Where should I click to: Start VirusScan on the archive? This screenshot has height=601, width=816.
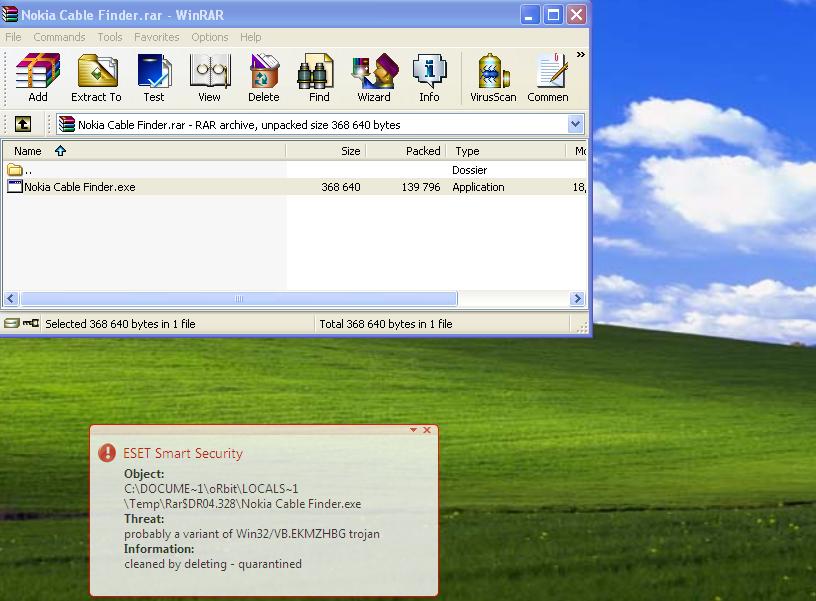[493, 78]
